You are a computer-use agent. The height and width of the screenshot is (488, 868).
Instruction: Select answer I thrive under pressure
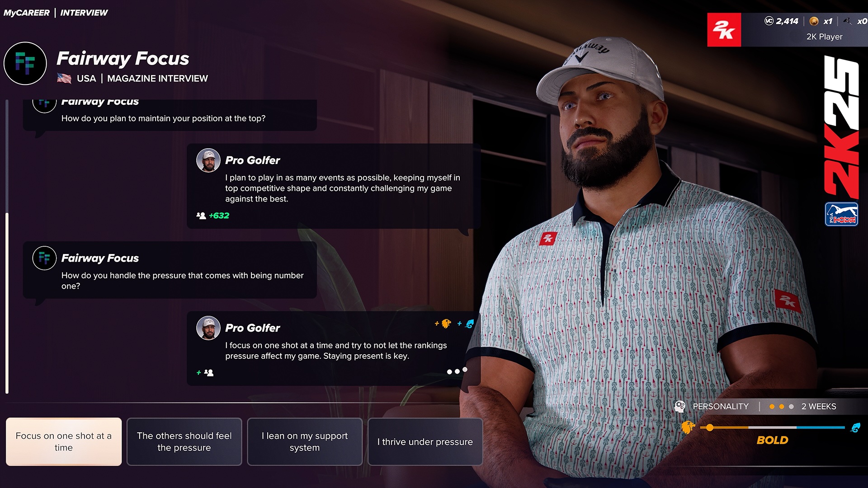tap(425, 441)
